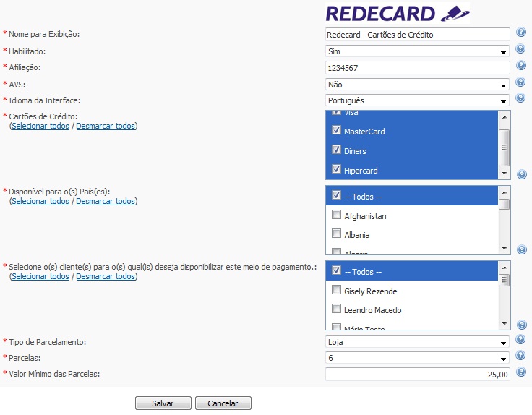The height and width of the screenshot is (415, 532).
Task: Click the Valor Mínimo das Parcelas field
Action: point(418,375)
